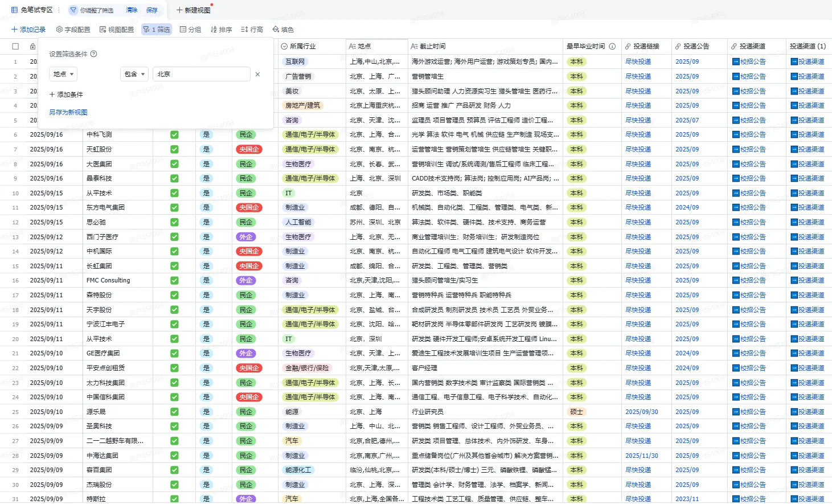Click the 投递渠道 arrow icon in 思必驰 row
This screenshot has height=504, width=832.
[794, 222]
